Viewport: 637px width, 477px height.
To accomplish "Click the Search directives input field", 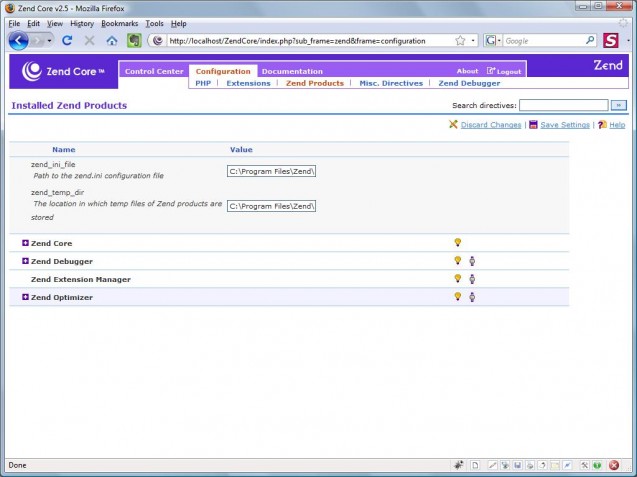I will point(563,105).
